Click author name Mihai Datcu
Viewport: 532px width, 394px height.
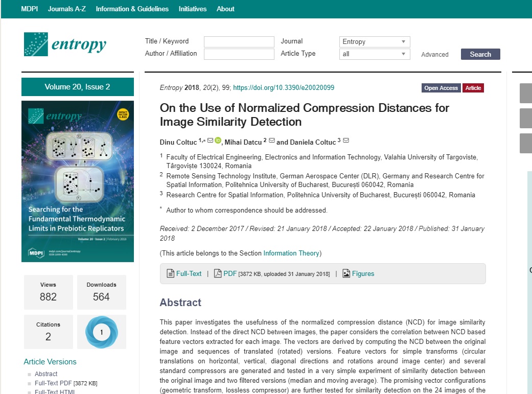(243, 142)
